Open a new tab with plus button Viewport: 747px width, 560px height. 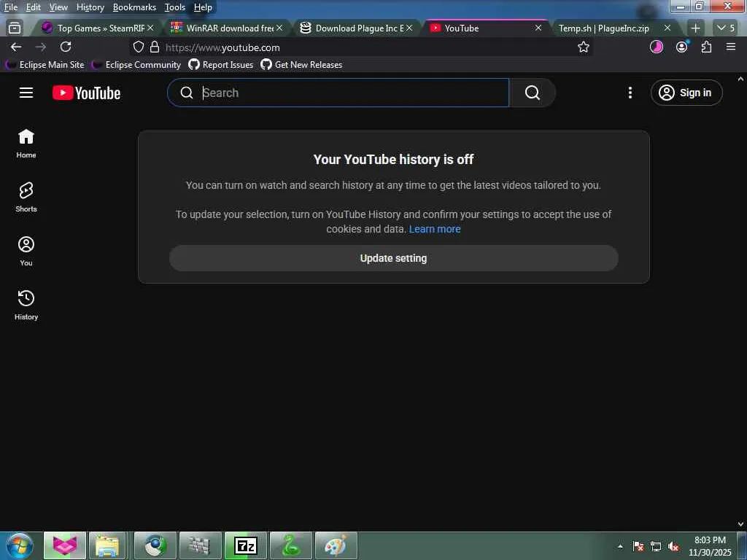pyautogui.click(x=695, y=28)
